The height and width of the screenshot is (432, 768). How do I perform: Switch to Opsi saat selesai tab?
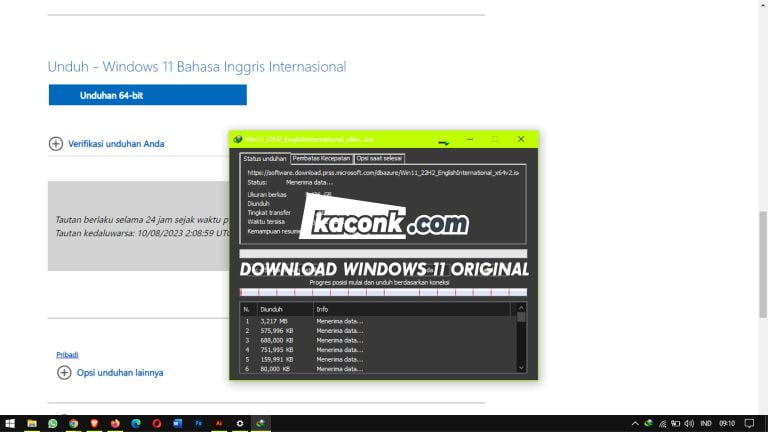click(x=379, y=159)
